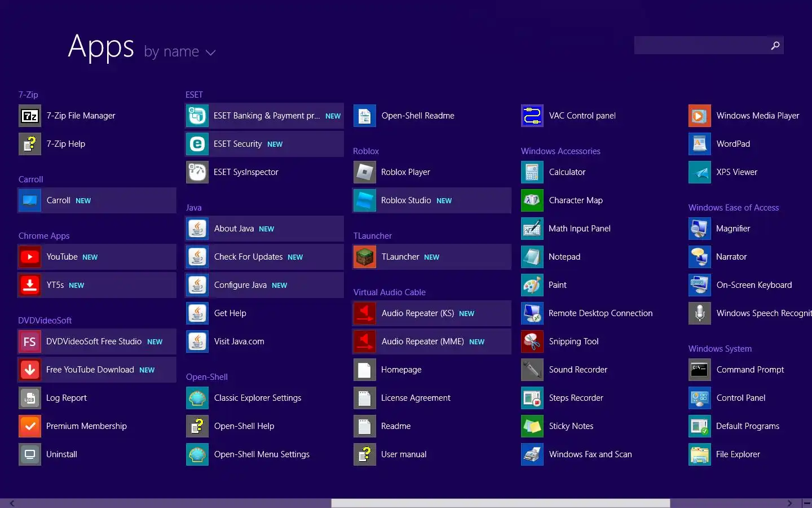Open the YouTube Chrome app icon
Viewport: 812px width, 508px height.
coord(30,257)
